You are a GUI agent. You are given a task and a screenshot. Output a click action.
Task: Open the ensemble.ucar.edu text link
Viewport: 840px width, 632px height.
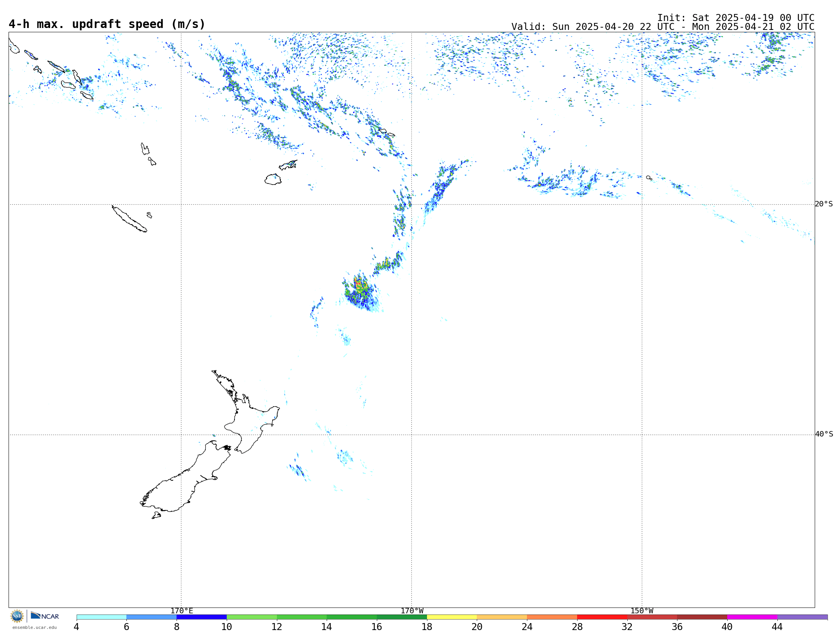coord(34,627)
